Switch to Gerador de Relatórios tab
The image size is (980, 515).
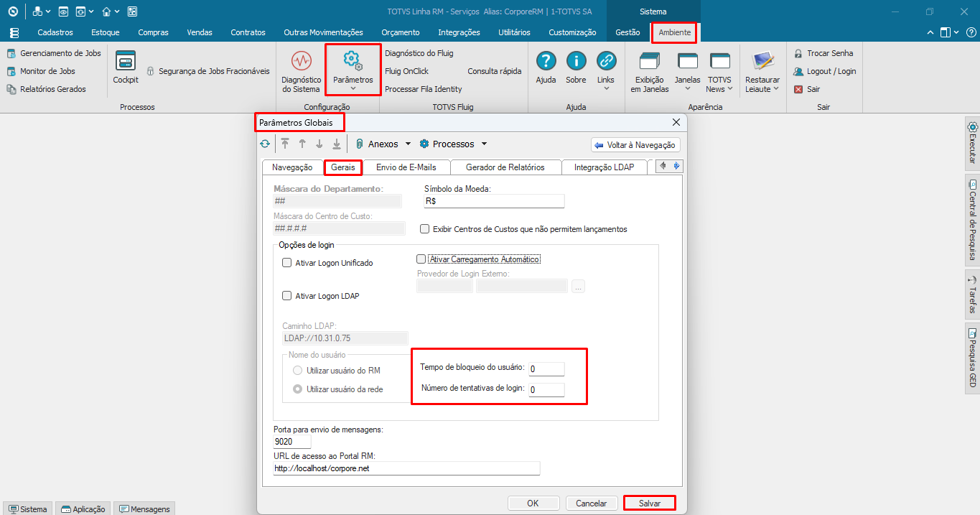pos(505,167)
